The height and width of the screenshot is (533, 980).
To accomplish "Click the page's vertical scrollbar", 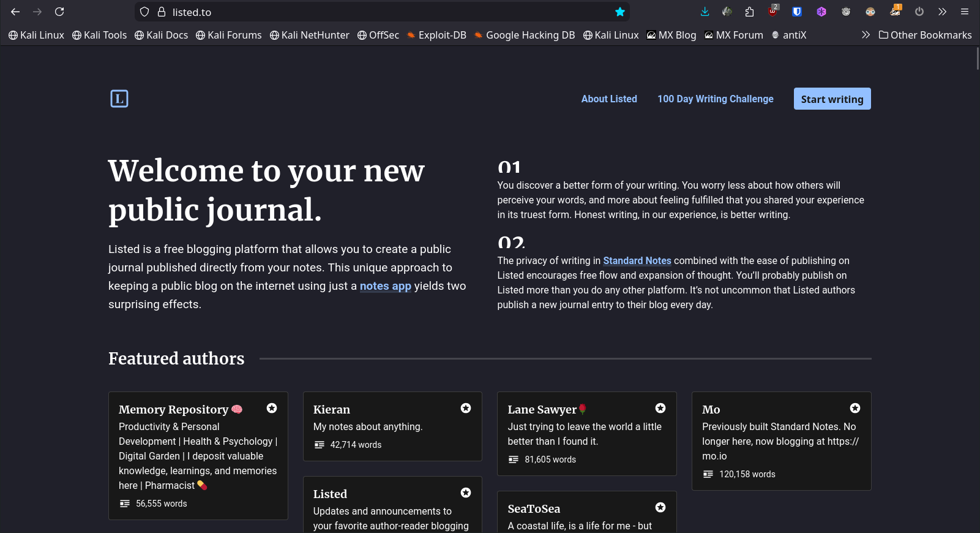I will 977,58.
